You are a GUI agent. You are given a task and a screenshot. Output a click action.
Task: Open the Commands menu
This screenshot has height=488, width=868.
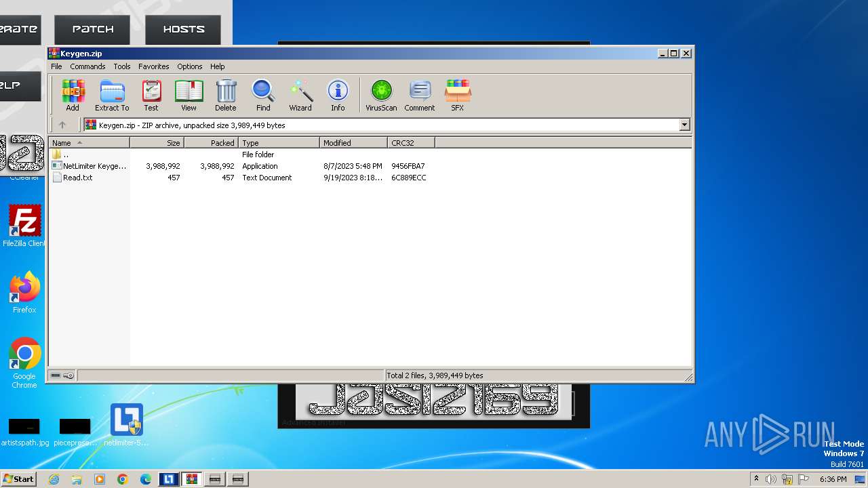[87, 66]
